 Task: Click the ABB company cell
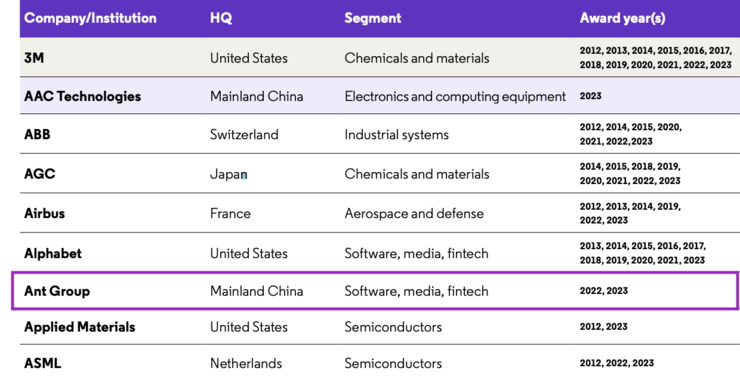(x=37, y=135)
